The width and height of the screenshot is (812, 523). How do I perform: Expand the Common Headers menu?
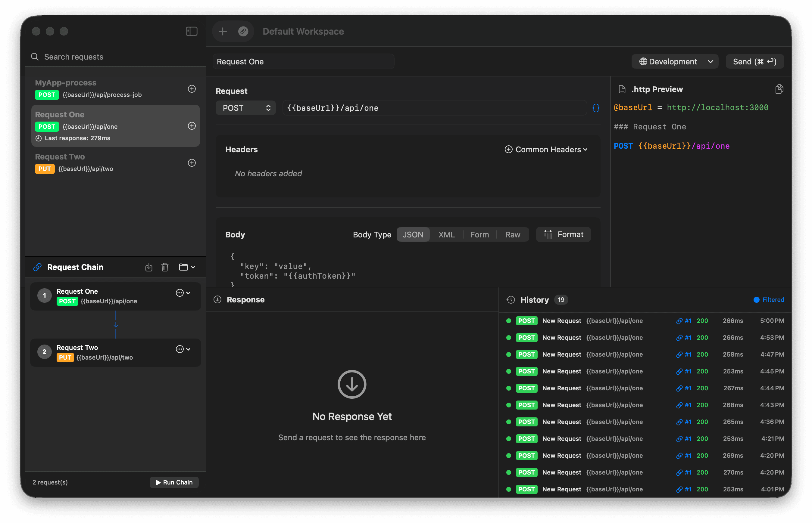(546, 150)
